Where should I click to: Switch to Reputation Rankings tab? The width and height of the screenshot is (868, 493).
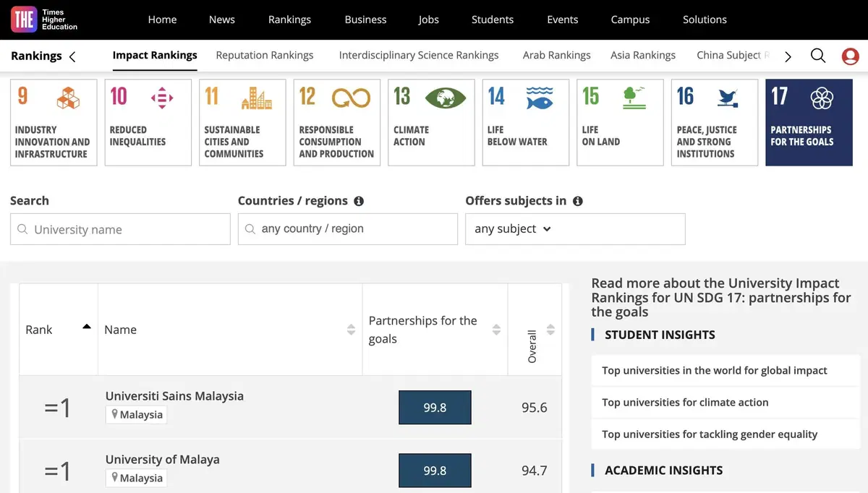click(265, 55)
